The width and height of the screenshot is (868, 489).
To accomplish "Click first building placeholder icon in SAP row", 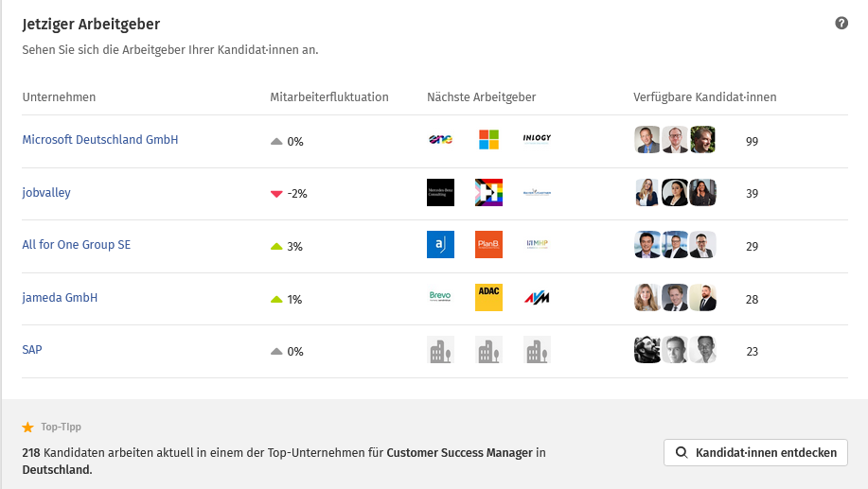I will pyautogui.click(x=440, y=351).
